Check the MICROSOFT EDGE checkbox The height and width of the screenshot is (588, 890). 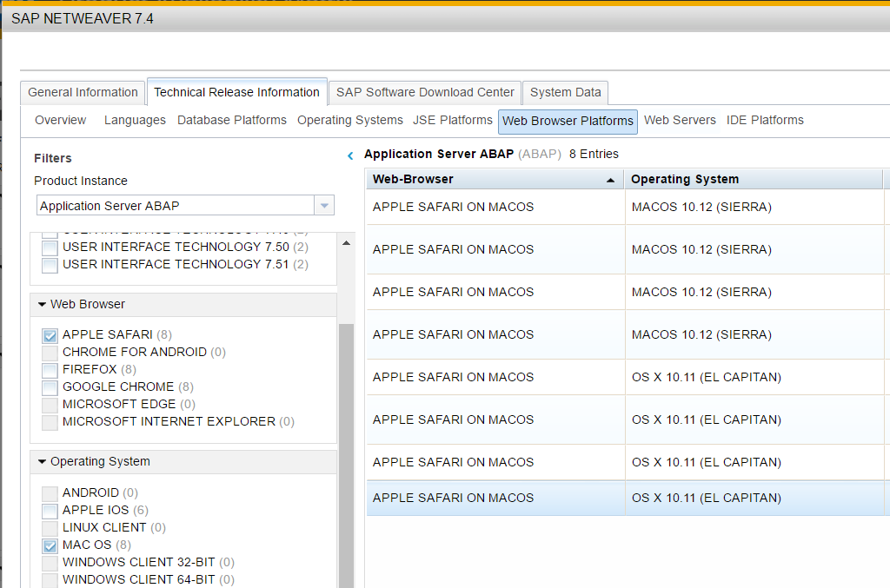[x=50, y=405]
